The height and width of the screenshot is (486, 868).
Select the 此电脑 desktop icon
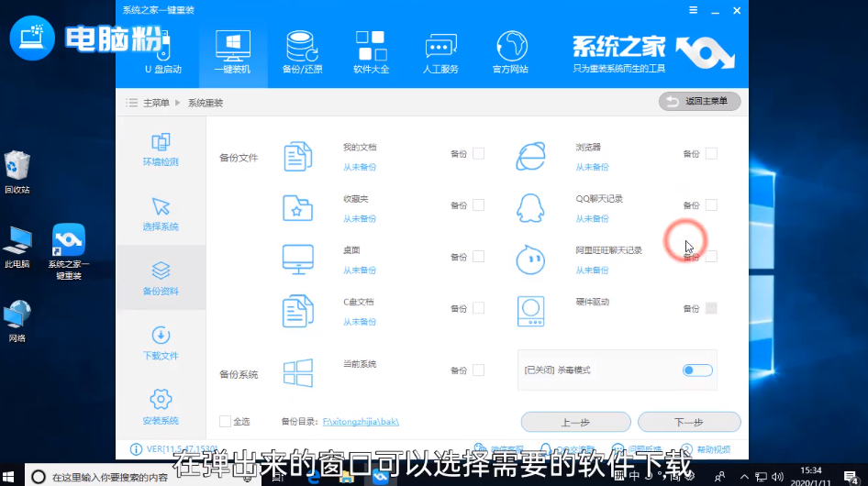[17, 248]
